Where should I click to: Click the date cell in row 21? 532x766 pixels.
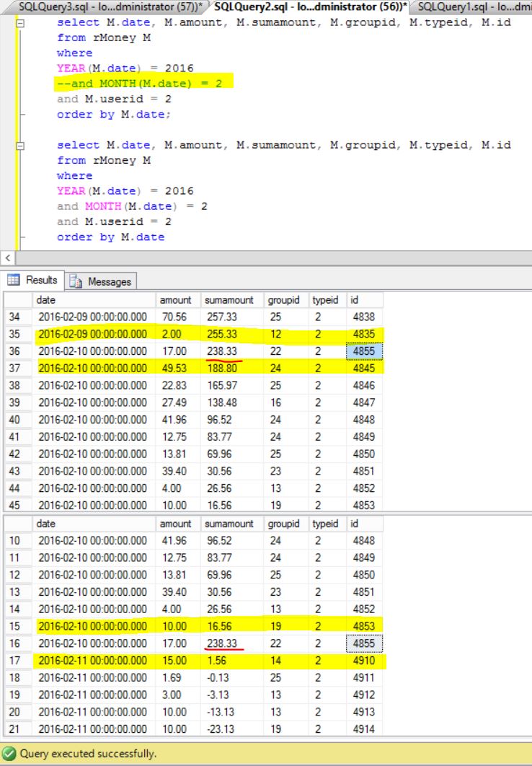pyautogui.click(x=94, y=729)
